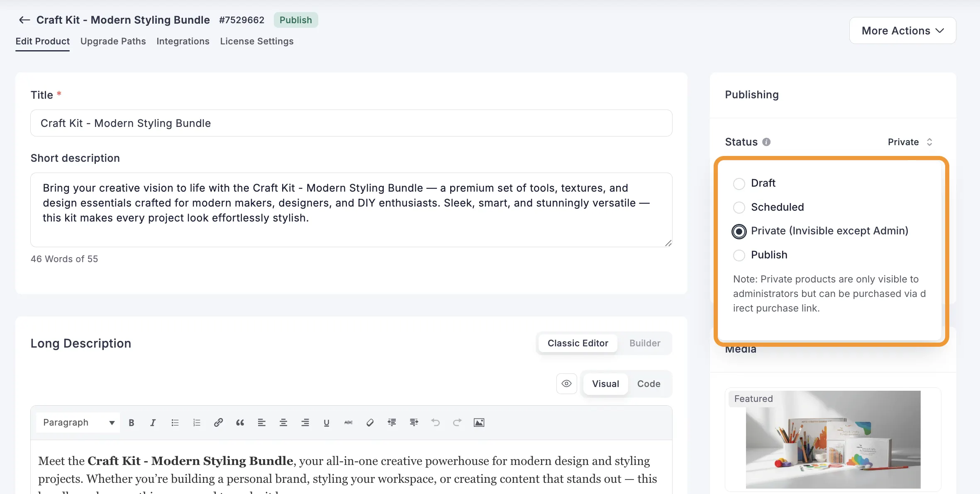This screenshot has height=494, width=980.
Task: Click the Bold formatting icon
Action: point(132,423)
